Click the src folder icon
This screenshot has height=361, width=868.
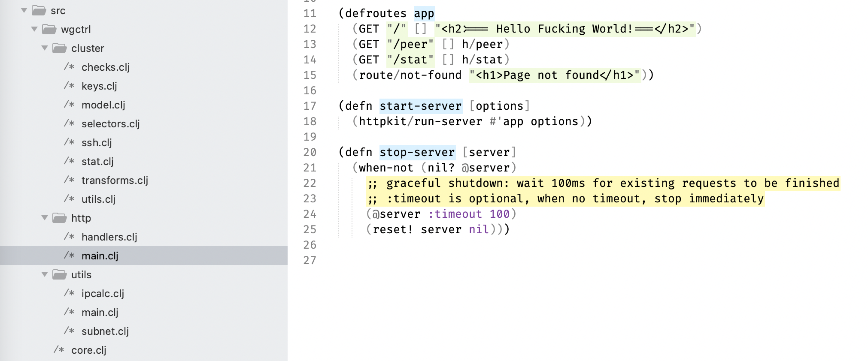coord(39,10)
